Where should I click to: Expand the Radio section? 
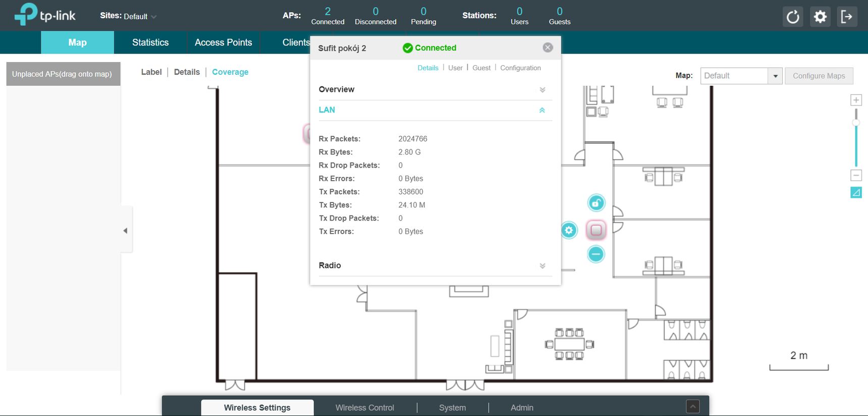tap(542, 266)
